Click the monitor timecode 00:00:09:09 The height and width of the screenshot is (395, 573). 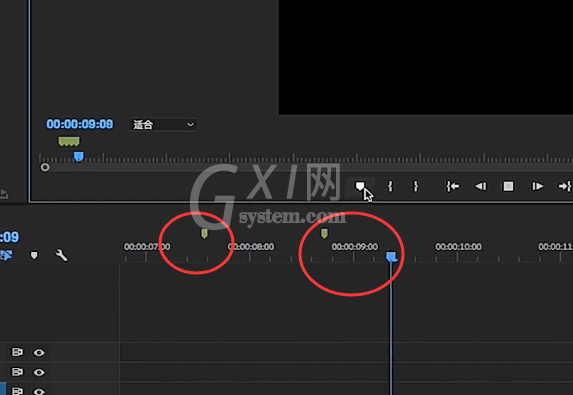[80, 124]
